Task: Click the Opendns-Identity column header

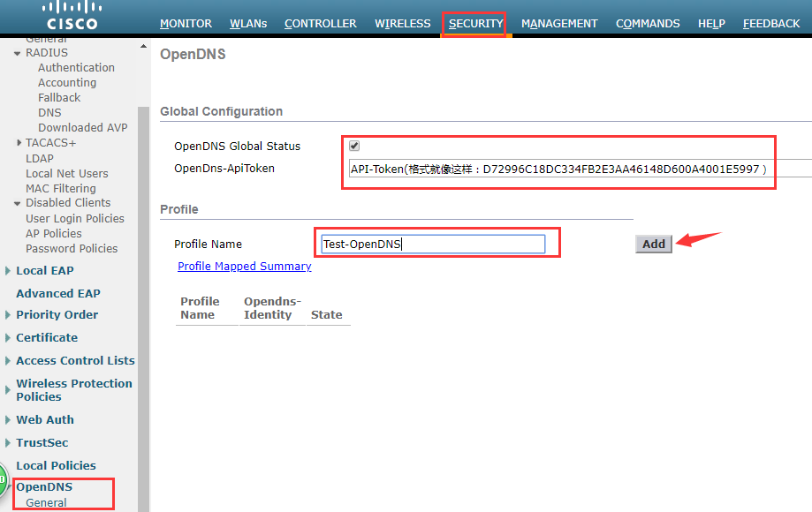Action: click(272, 308)
